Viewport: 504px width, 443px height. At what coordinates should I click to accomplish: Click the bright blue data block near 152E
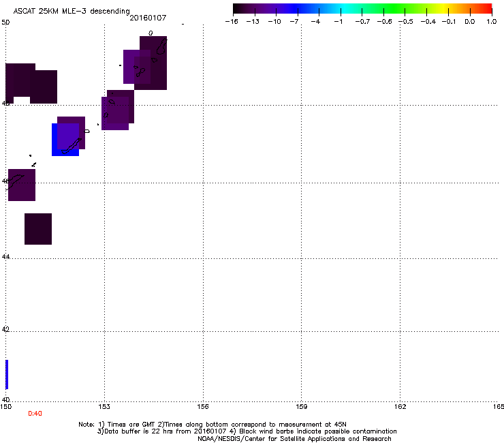click(x=65, y=140)
